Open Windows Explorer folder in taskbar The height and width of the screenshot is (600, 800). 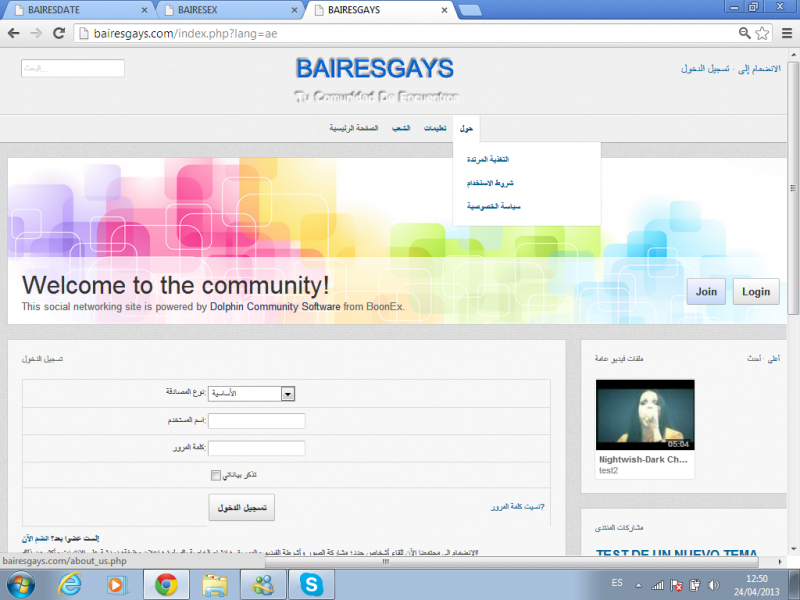pyautogui.click(x=215, y=585)
